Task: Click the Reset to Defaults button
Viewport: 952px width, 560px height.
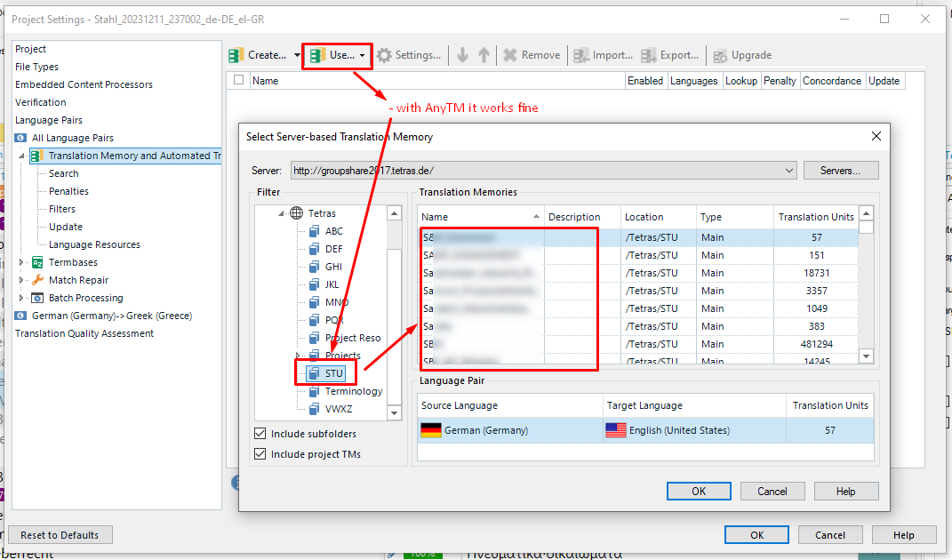Action: click(x=60, y=534)
